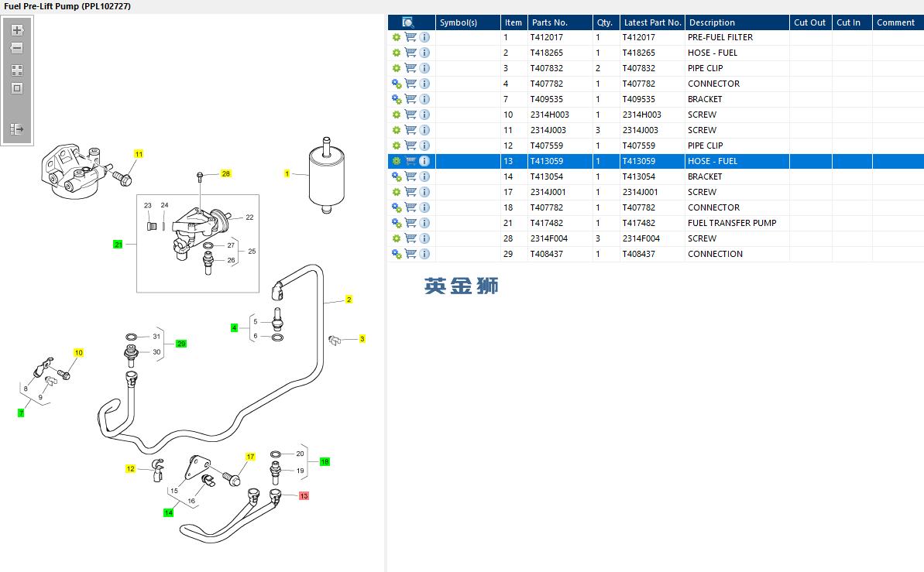Click green callout 7 on diagram
This screenshot has width=924, height=572.
pos(21,413)
